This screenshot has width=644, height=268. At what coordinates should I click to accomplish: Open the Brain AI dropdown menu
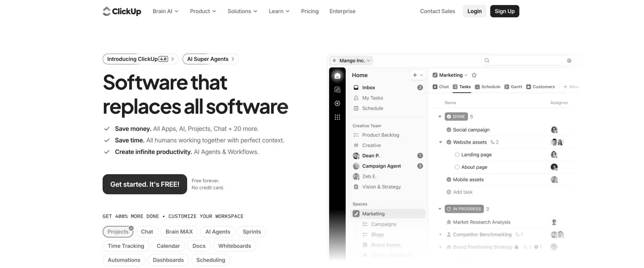[x=165, y=11]
